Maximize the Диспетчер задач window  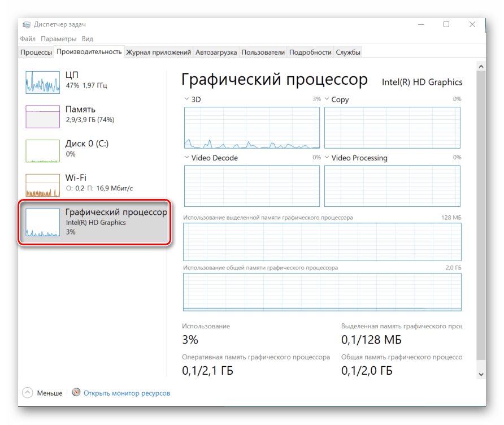pyautogui.click(x=446, y=24)
